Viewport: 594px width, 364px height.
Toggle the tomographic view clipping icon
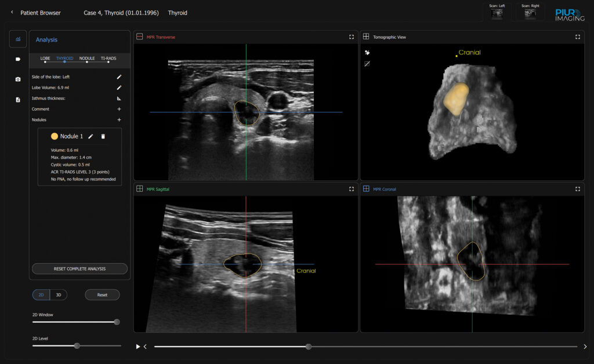[367, 64]
